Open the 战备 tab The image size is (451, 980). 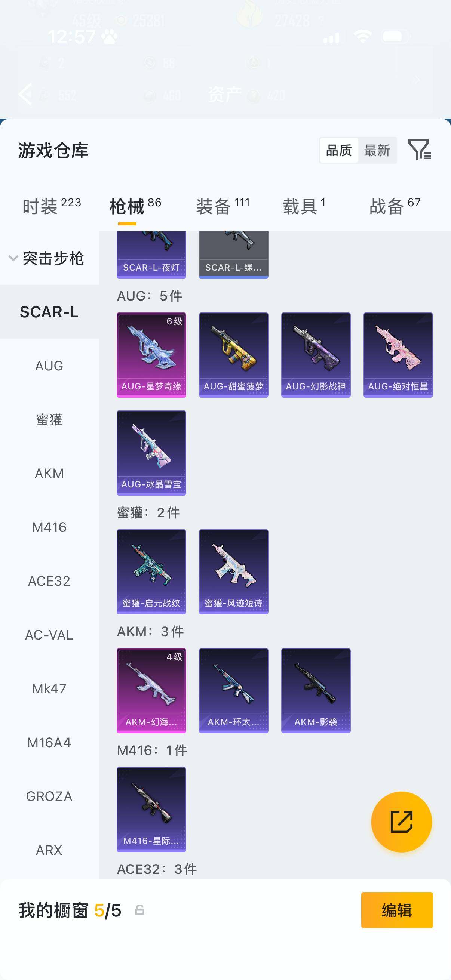395,206
